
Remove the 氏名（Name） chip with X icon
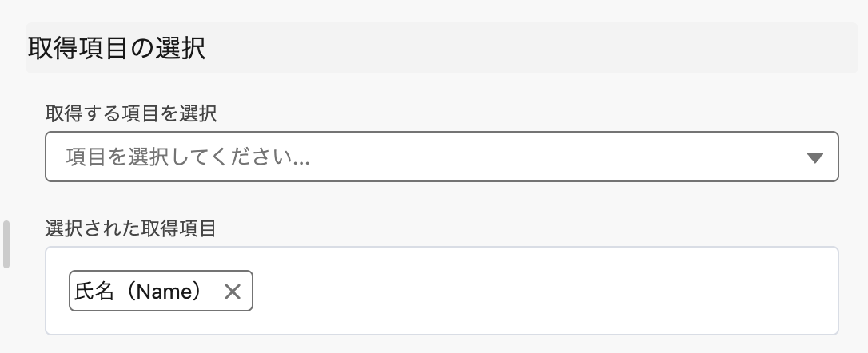(233, 292)
